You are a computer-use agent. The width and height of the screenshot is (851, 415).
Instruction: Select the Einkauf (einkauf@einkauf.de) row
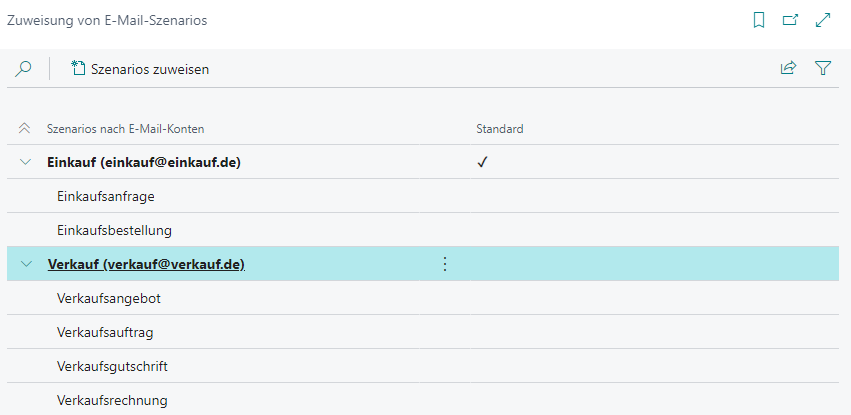point(423,162)
